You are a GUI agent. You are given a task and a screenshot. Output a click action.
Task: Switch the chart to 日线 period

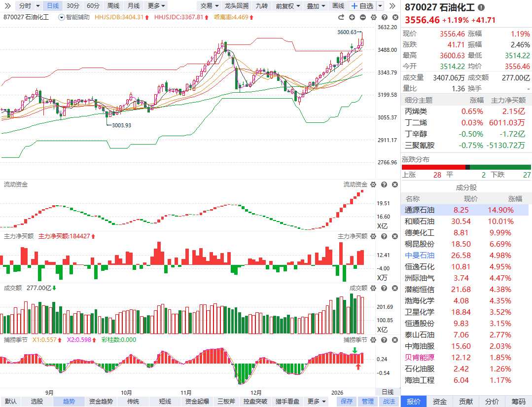pos(52,6)
